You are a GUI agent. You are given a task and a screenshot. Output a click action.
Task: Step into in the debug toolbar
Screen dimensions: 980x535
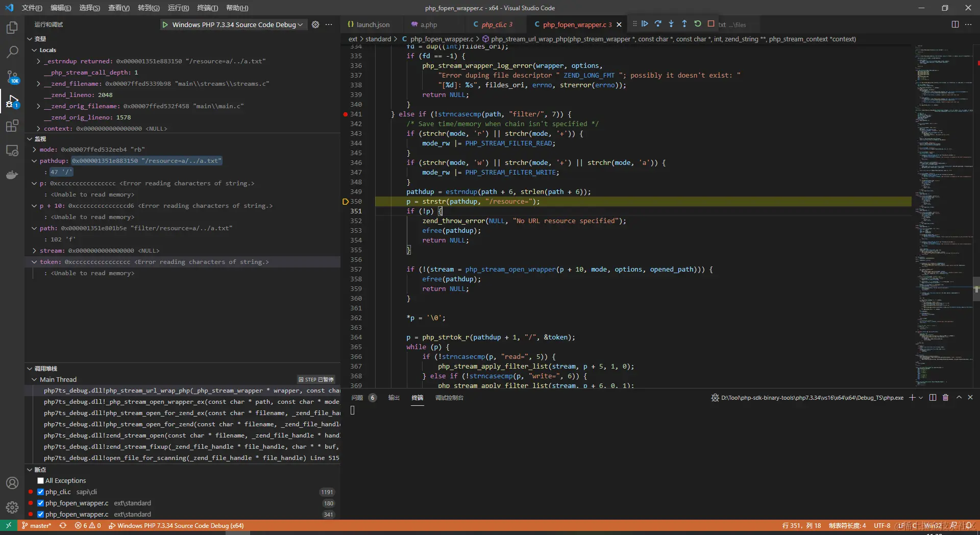[671, 24]
